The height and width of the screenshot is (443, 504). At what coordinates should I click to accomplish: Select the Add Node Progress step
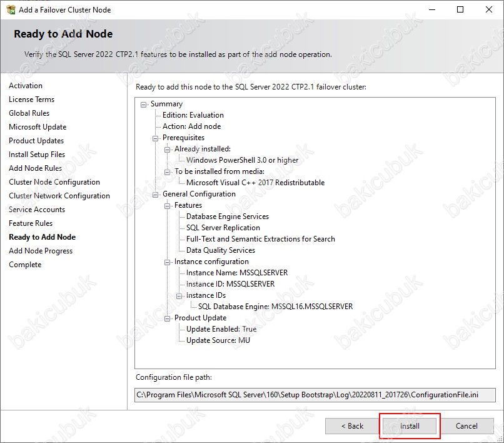[x=41, y=251]
